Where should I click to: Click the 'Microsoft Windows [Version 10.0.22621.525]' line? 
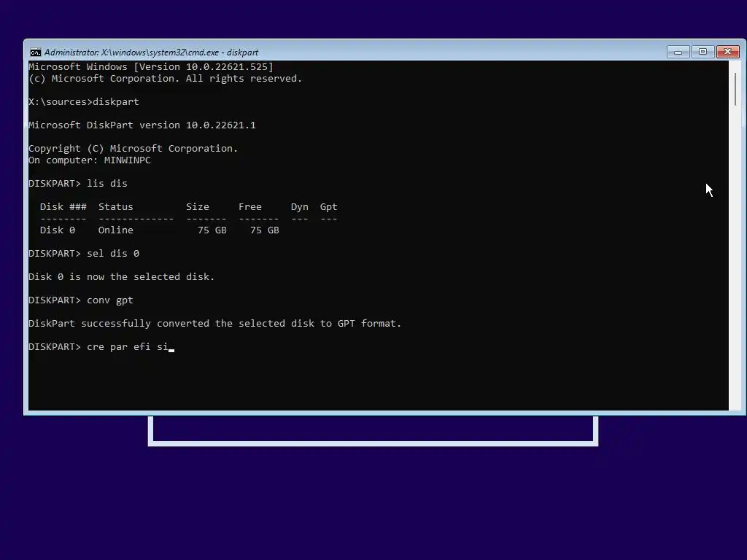point(151,66)
